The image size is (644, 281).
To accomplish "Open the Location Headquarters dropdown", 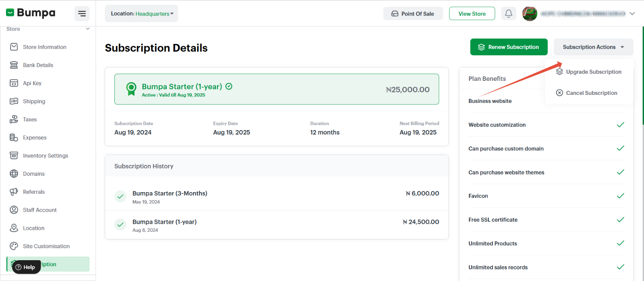I will tap(142, 14).
